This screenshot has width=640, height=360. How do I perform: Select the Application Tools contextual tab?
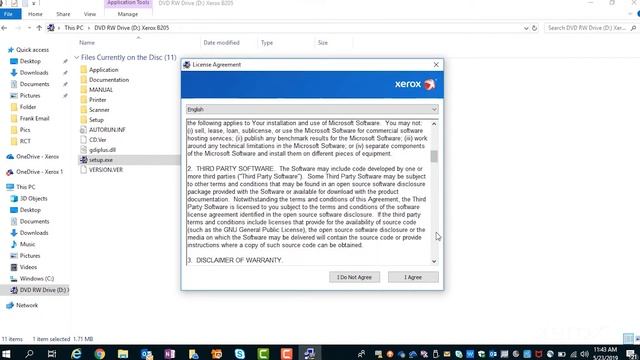pos(128,3)
